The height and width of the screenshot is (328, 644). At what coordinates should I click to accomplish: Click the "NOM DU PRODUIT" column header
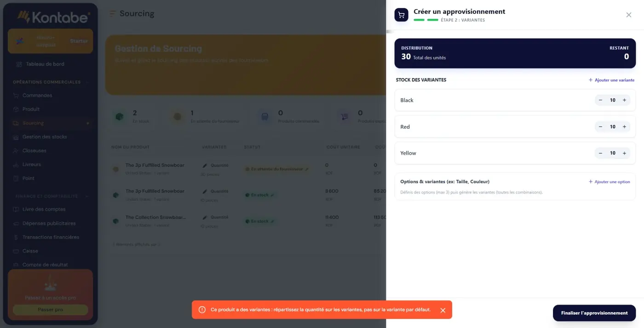coord(130,147)
